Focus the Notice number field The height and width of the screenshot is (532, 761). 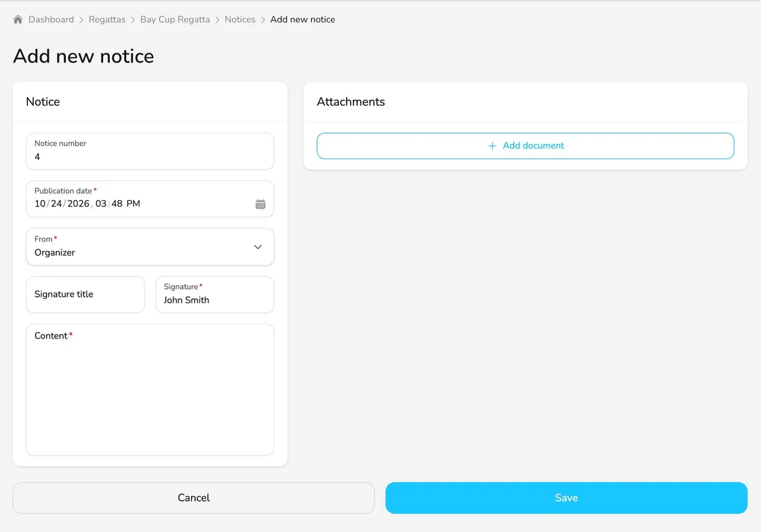[x=150, y=151]
